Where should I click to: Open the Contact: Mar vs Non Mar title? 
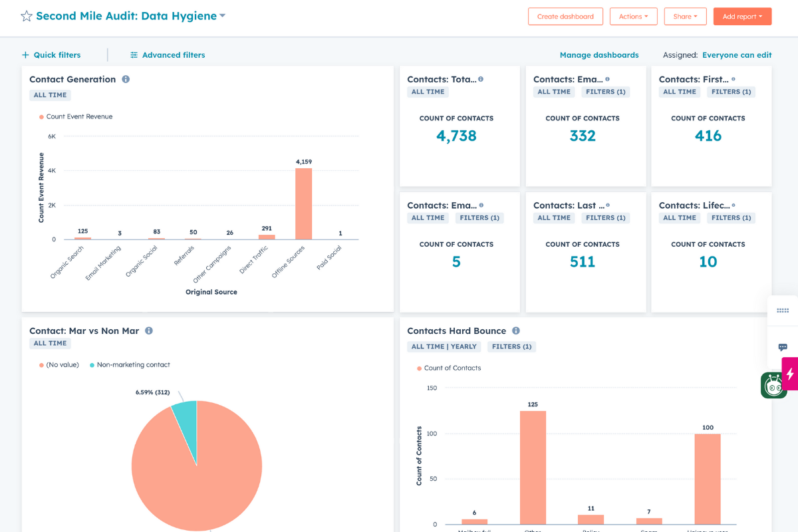click(84, 331)
